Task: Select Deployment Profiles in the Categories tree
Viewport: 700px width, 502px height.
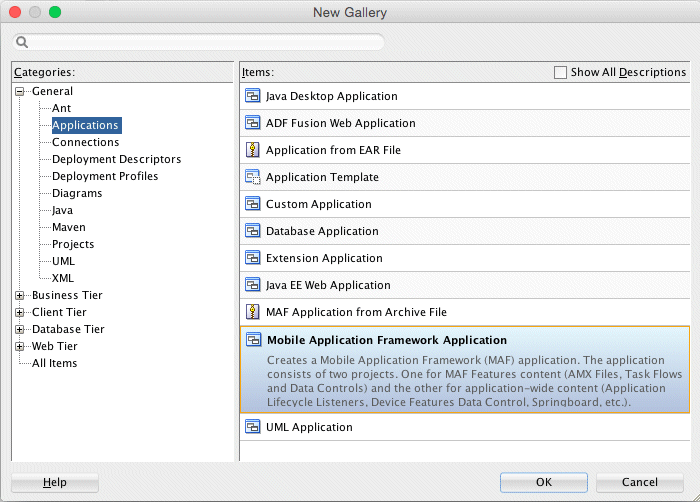Action: coord(105,177)
